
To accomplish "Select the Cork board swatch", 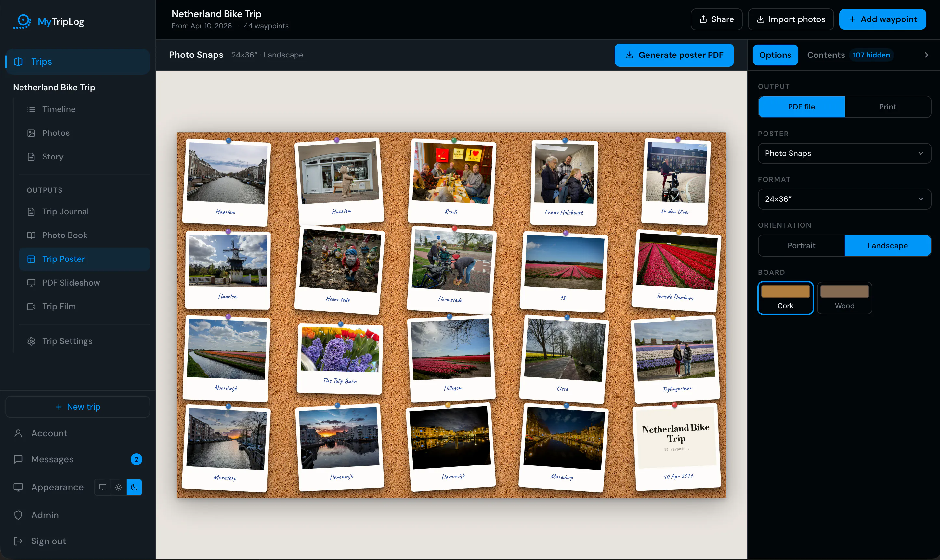I will [x=785, y=298].
